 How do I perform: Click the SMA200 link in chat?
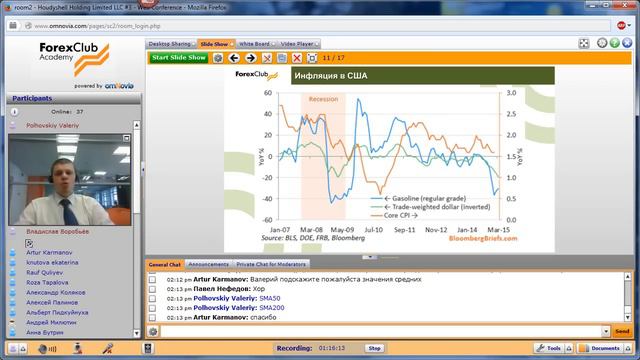click(272, 308)
